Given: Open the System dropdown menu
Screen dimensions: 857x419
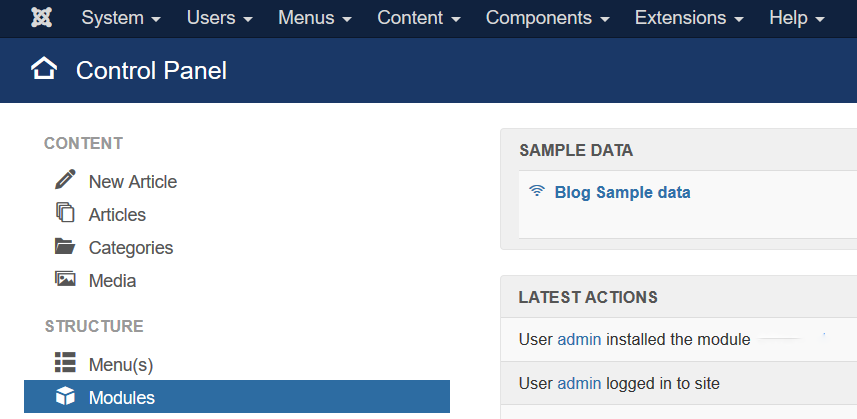Looking at the screenshot, I should click(x=121, y=18).
